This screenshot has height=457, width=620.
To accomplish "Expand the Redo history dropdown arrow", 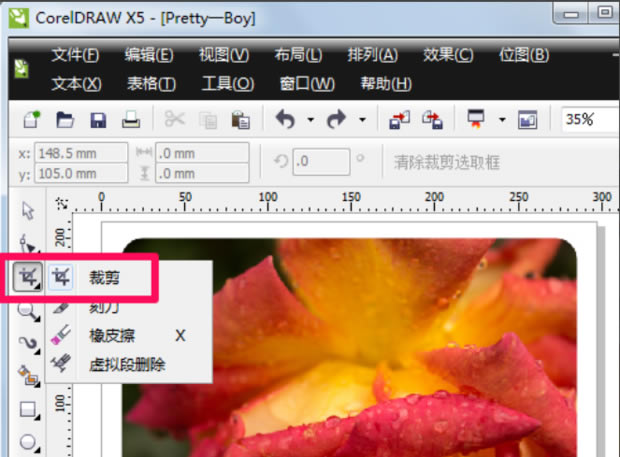I will point(362,119).
